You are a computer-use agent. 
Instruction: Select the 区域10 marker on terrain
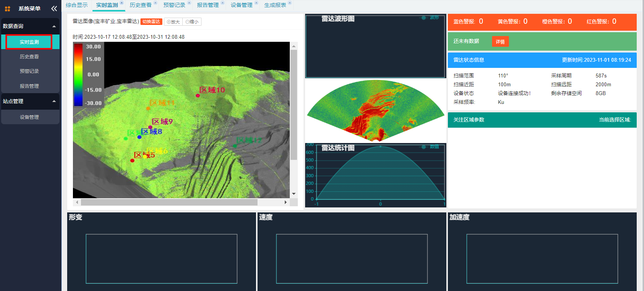tap(198, 95)
